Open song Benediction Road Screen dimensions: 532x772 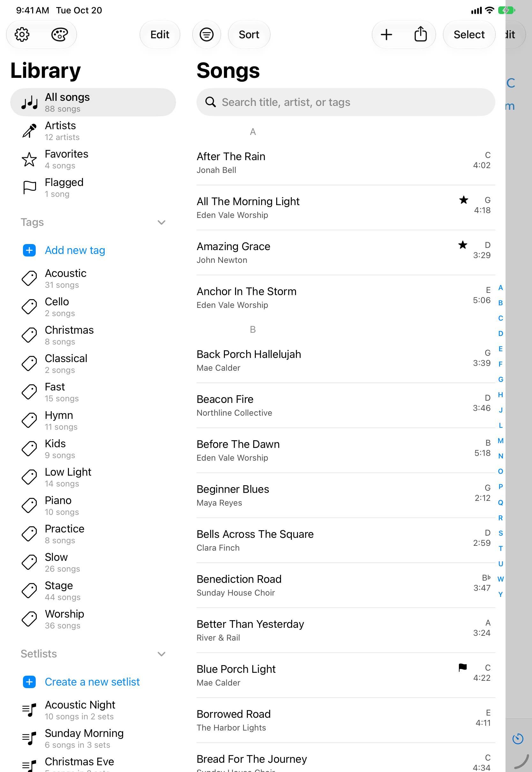pos(346,585)
